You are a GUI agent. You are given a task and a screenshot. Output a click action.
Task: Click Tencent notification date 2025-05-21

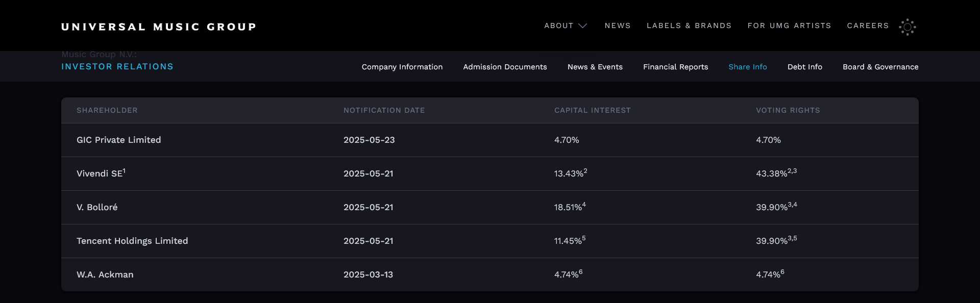(369, 241)
